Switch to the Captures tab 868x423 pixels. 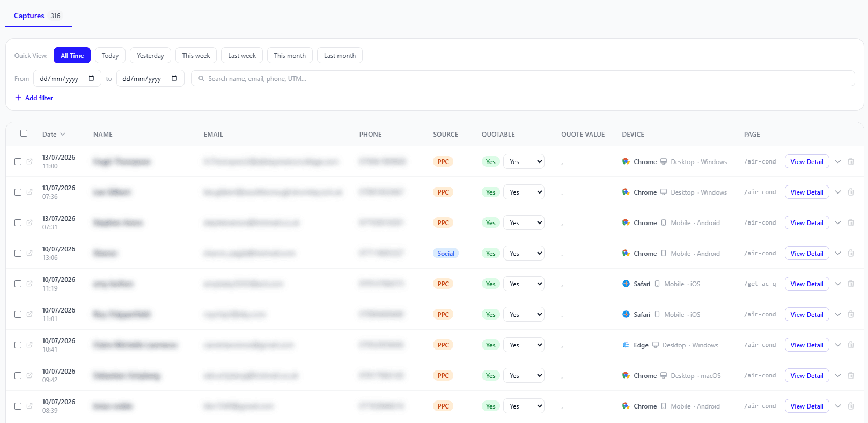coord(38,16)
